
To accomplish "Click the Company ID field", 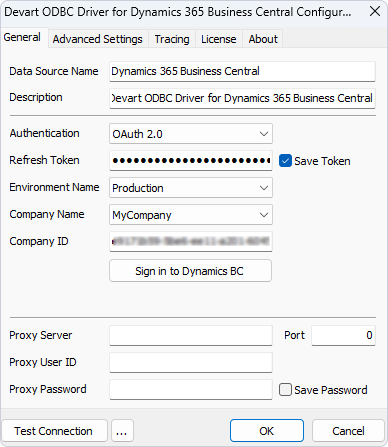I will tap(191, 242).
